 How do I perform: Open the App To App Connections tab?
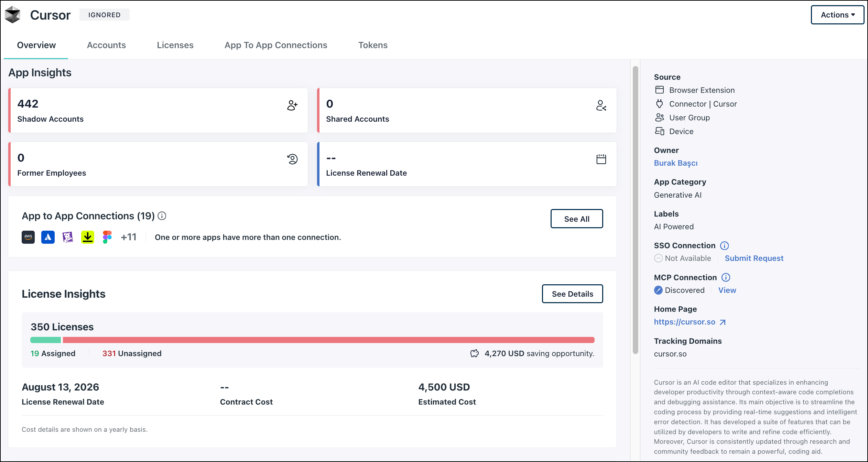pos(276,45)
